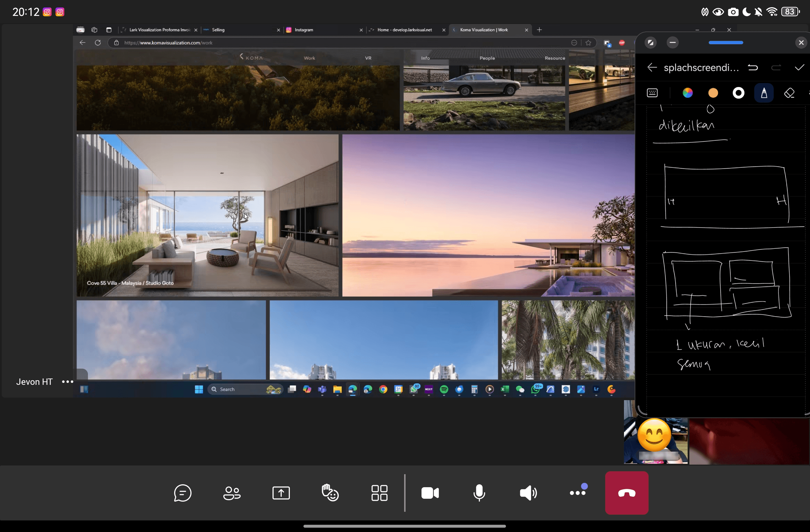Screen dimensions: 810x532
Task: Confirm the note with the checkmark
Action: coord(799,68)
